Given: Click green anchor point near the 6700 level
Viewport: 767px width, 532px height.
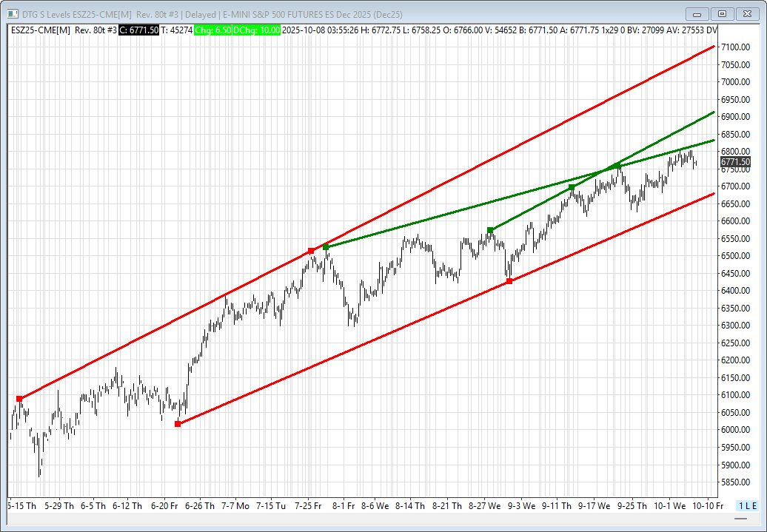Looking at the screenshot, I should coord(572,187).
